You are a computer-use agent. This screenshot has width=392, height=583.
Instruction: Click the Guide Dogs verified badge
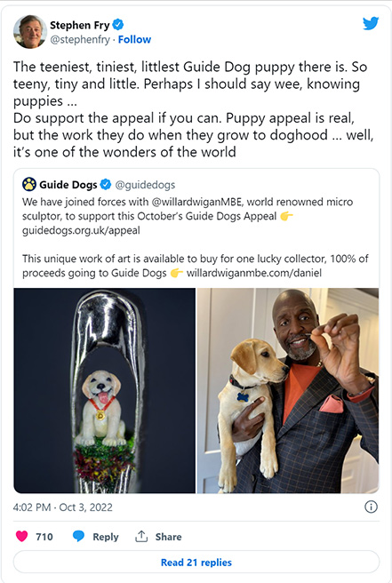click(106, 184)
